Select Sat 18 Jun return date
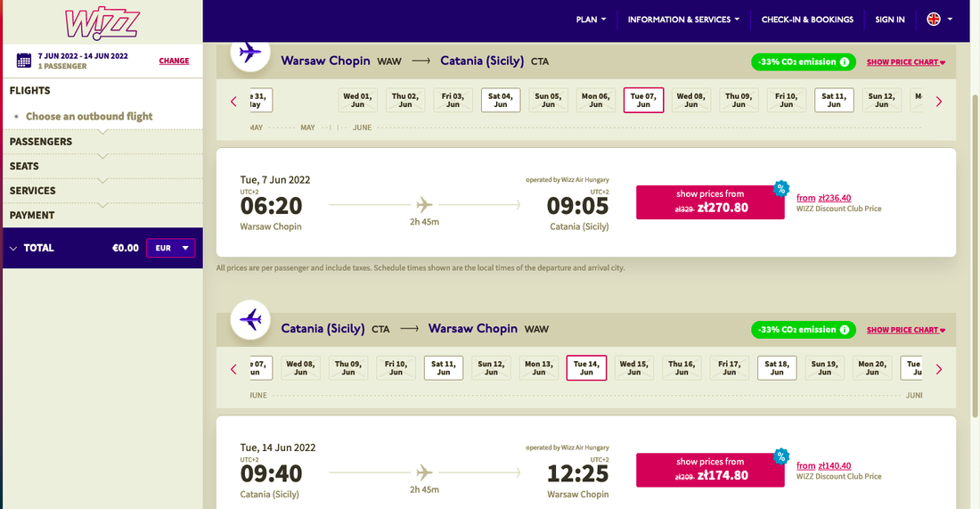The image size is (980, 509). 777,368
